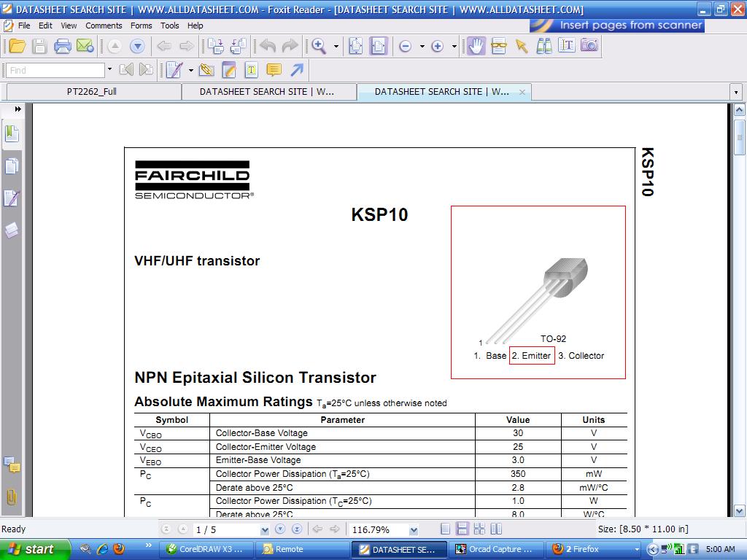Select the blue Arrow drawing tool
Image resolution: width=747 pixels, height=560 pixels.
pos(296,71)
